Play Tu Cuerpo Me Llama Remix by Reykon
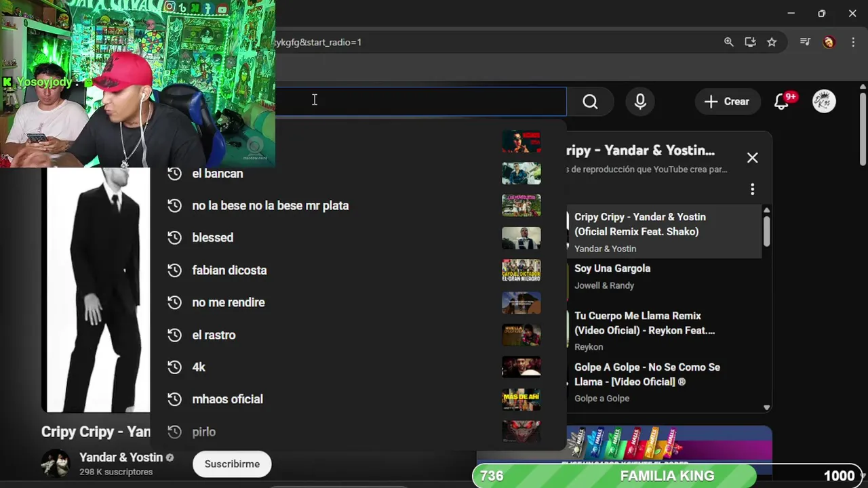 point(665,331)
